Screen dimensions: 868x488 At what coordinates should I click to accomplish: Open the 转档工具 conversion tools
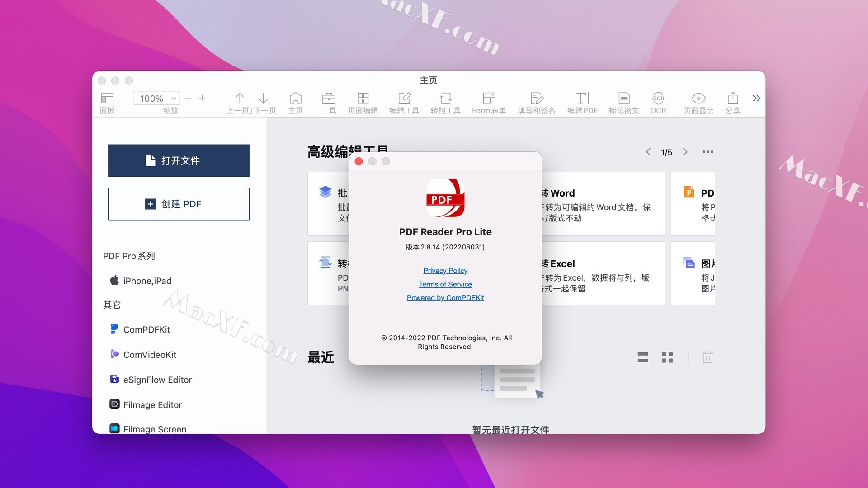(x=445, y=102)
